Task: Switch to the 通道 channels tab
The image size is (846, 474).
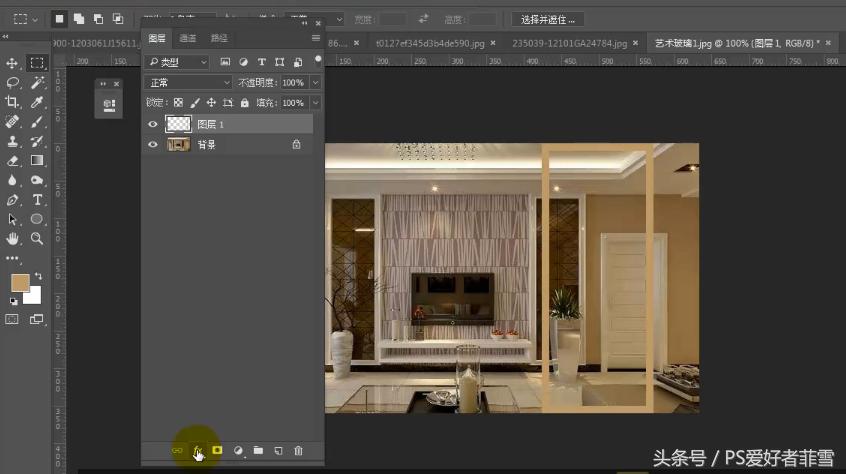Action: pos(188,38)
